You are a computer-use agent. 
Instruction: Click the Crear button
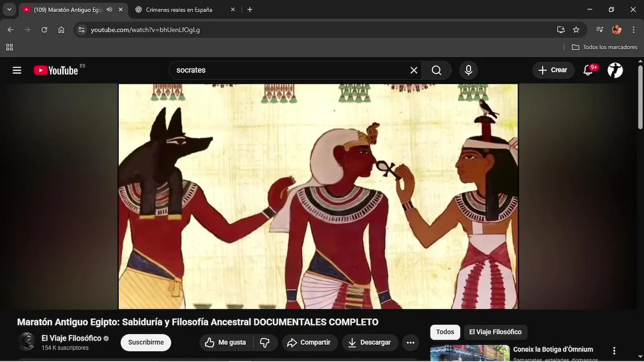(553, 70)
